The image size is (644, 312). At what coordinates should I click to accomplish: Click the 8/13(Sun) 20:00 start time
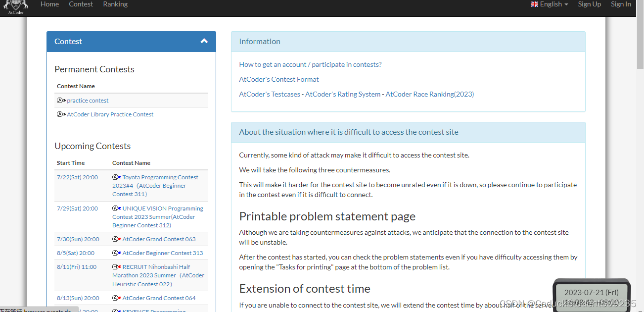(78, 298)
